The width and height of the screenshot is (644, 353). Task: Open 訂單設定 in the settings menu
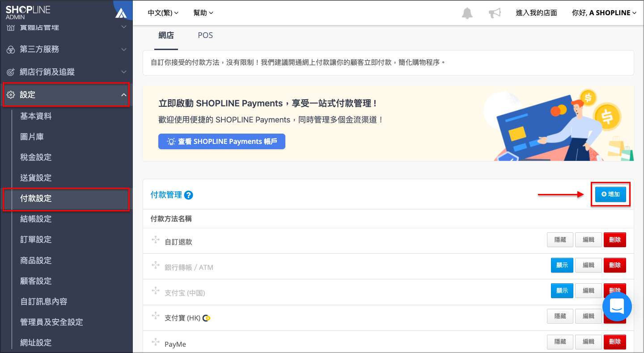(36, 240)
